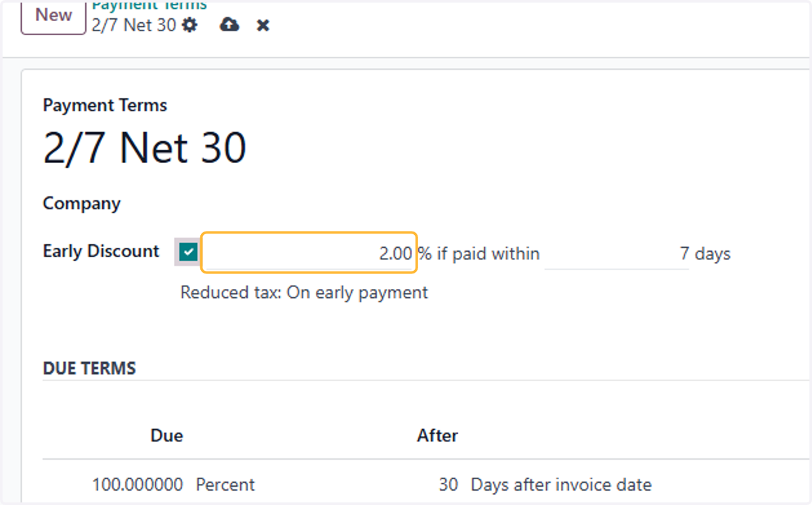Select the Percent cell in due terms

click(x=225, y=485)
